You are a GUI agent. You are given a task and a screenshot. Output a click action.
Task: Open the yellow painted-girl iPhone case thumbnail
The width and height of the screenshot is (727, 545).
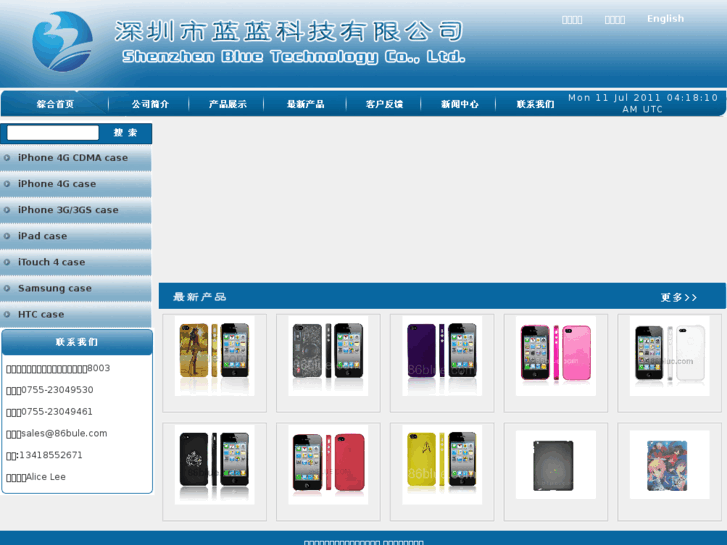(x=214, y=356)
